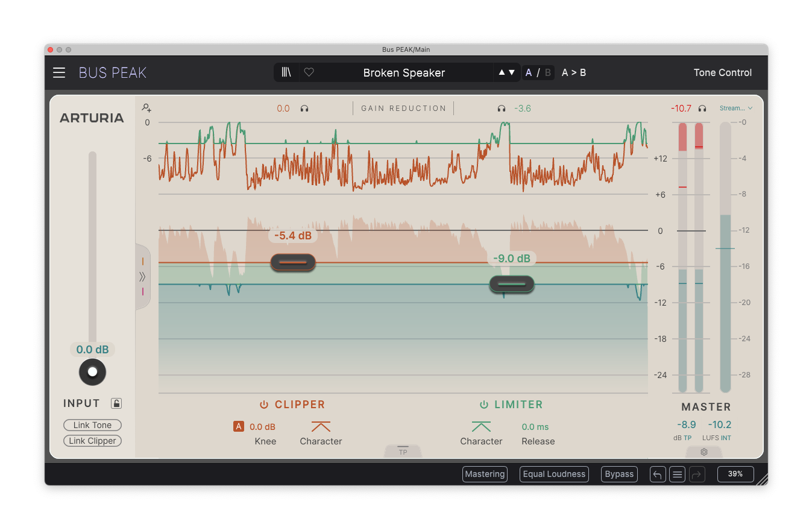Open Tone Control panel
This screenshot has width=812, height=530.
click(x=722, y=72)
